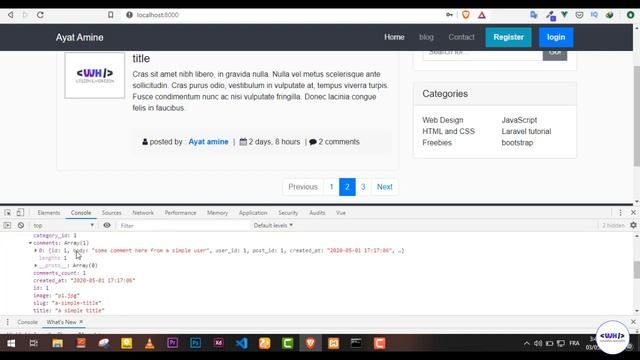The height and width of the screenshot is (360, 640).
Task: Open the Laravel tutorial category
Action: click(x=526, y=131)
